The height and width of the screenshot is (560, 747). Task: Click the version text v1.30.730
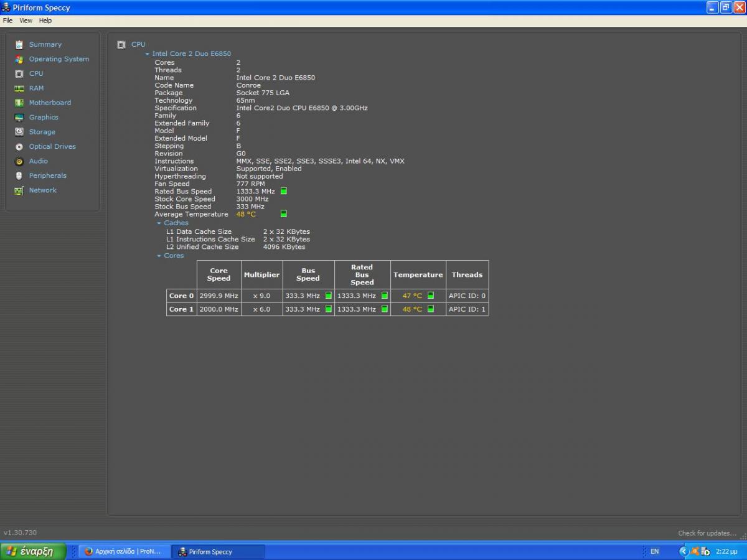pyautogui.click(x=20, y=533)
